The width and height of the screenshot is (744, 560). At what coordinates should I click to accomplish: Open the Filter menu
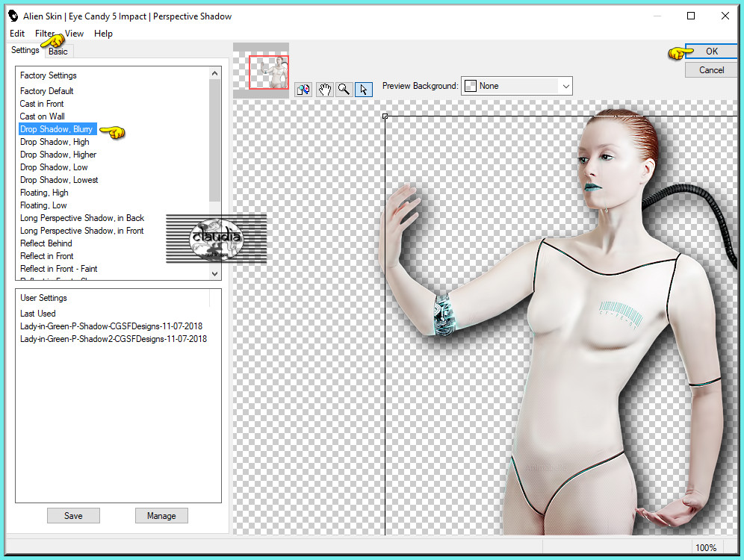pos(45,33)
